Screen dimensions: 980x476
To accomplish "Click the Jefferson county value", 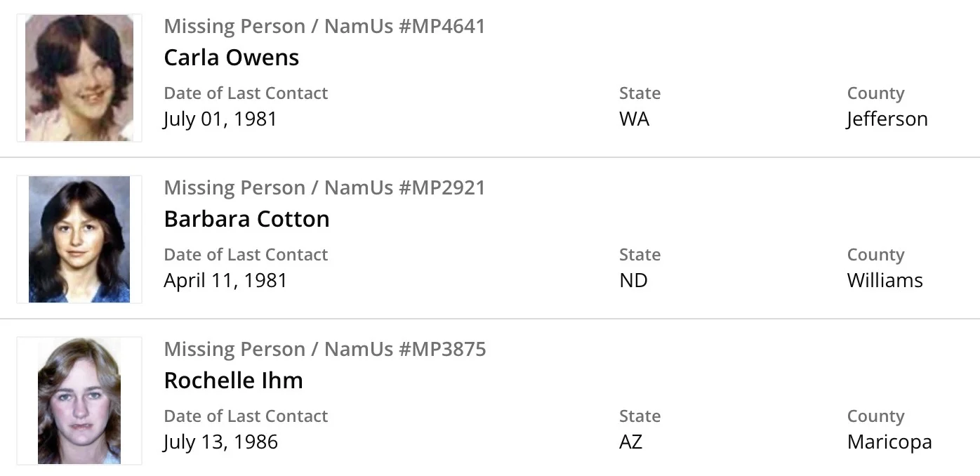I will (887, 119).
